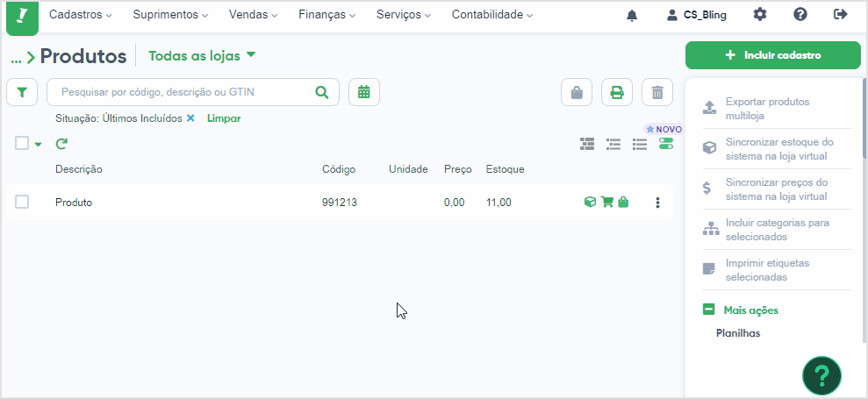The width and height of the screenshot is (868, 399).
Task: Click the Unidade column header
Action: click(408, 169)
